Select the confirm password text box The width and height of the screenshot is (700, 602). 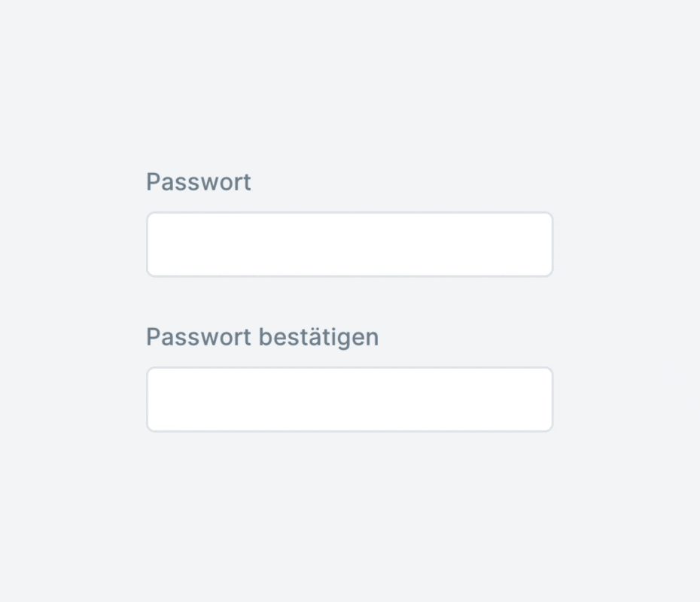click(x=349, y=399)
